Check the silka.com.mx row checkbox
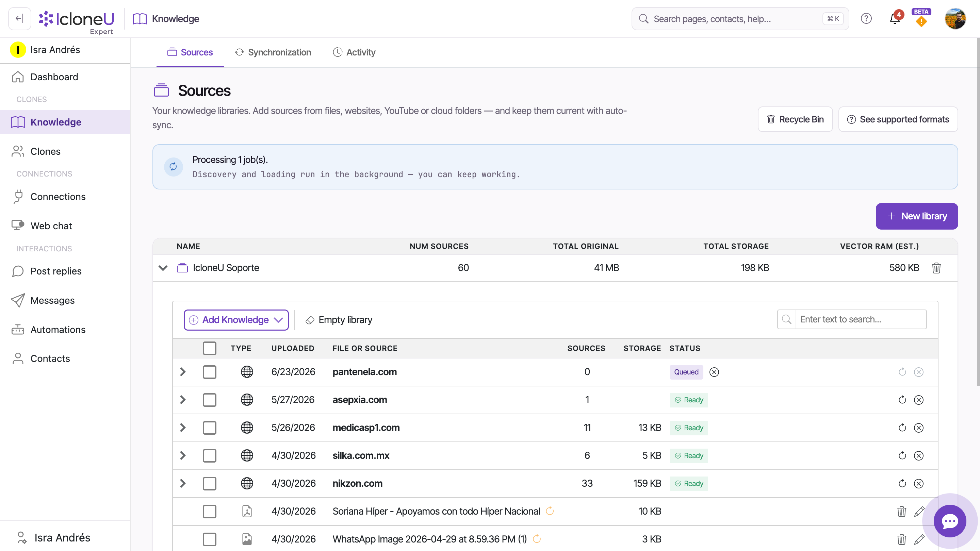The image size is (980, 551). click(210, 455)
